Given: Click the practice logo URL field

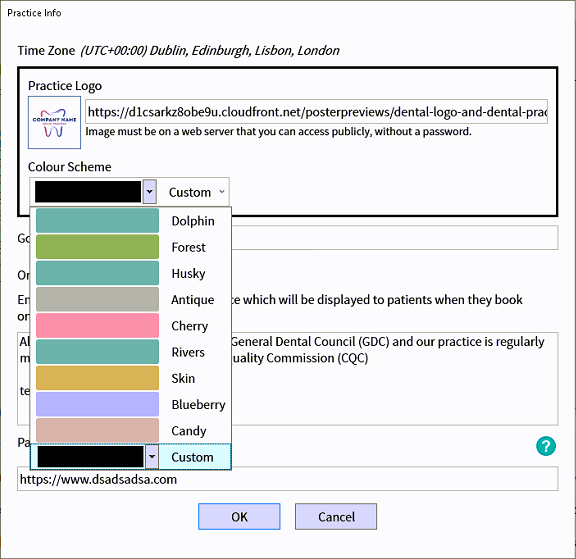Looking at the screenshot, I should [x=316, y=111].
